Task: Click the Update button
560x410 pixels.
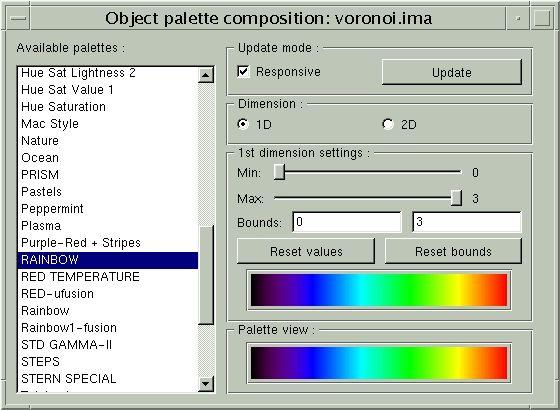Action: (x=452, y=72)
